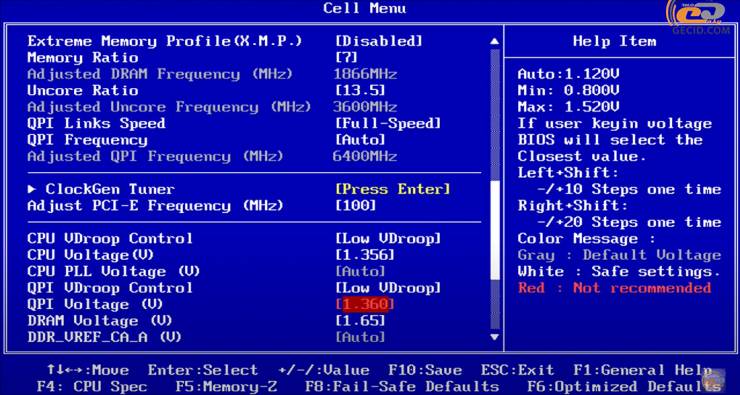Click the 6400MHz QPI frequency value
The height and width of the screenshot is (395, 740).
point(365,157)
